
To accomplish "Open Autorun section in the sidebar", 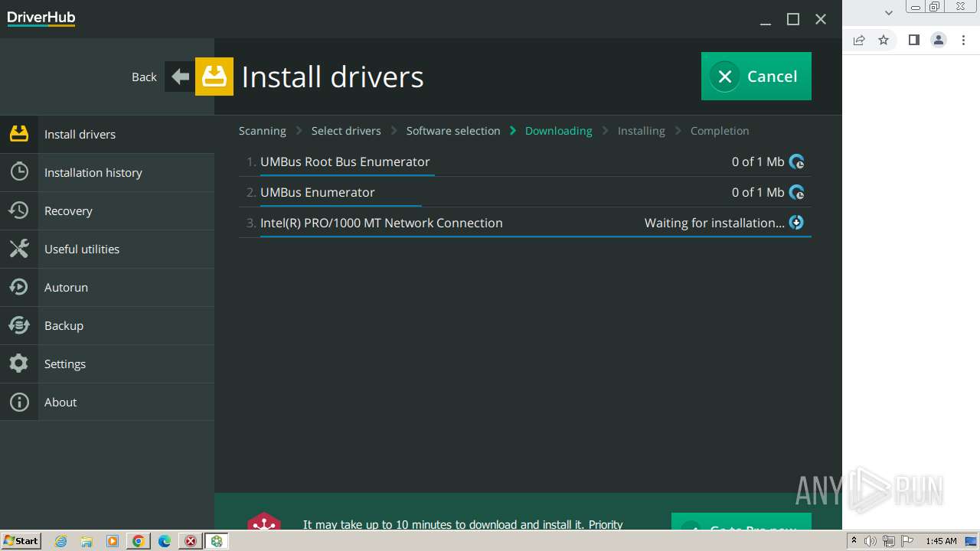I will [x=107, y=287].
